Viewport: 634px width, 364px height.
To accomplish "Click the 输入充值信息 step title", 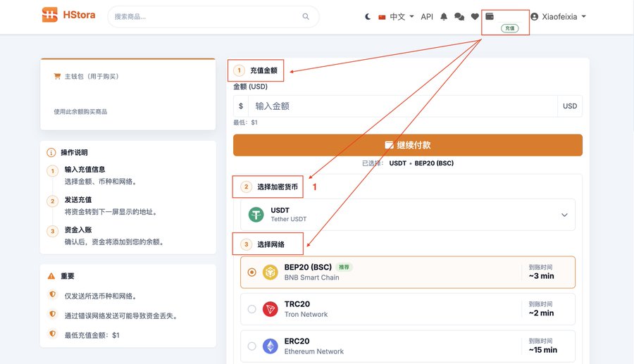I will pyautogui.click(x=85, y=169).
